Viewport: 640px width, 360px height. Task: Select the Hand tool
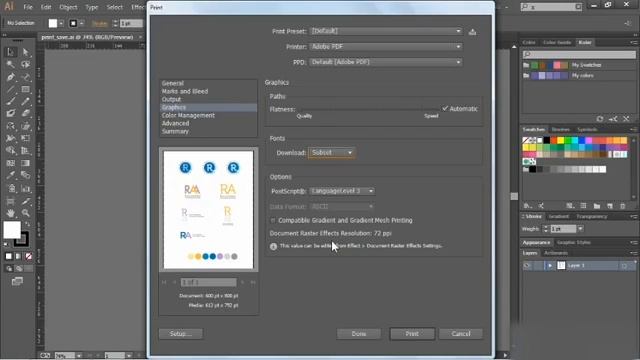(x=11, y=213)
